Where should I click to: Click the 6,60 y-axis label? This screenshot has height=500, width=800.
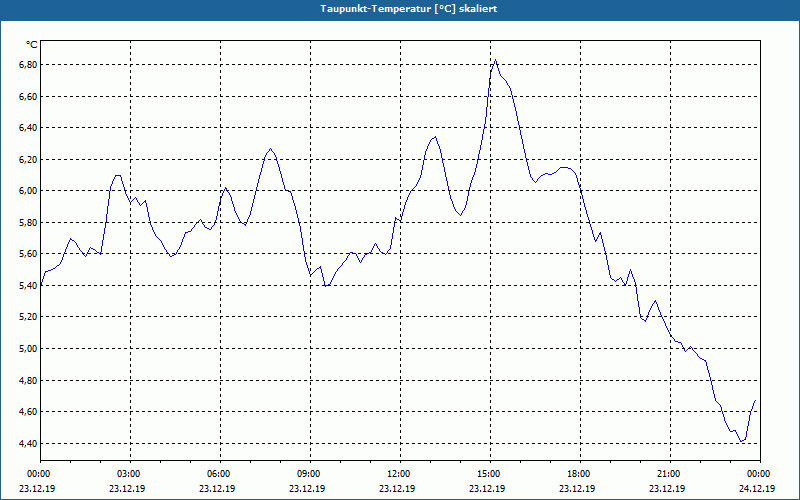click(x=28, y=96)
